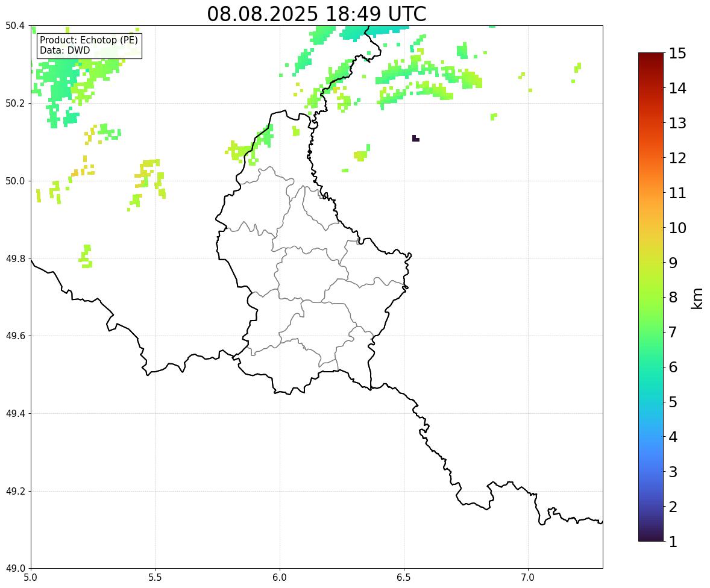710x588 pixels.
Task: Click the latitude axis label 49.6
Action: (x=14, y=336)
